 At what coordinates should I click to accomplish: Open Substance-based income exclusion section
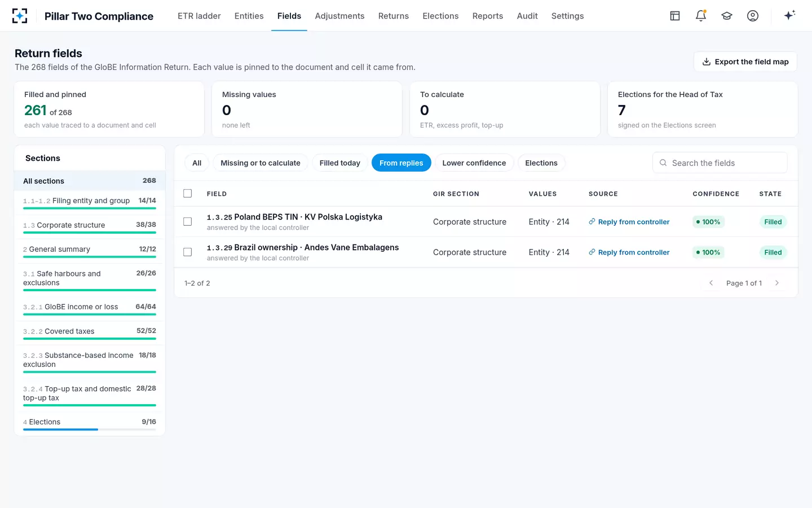coord(90,362)
